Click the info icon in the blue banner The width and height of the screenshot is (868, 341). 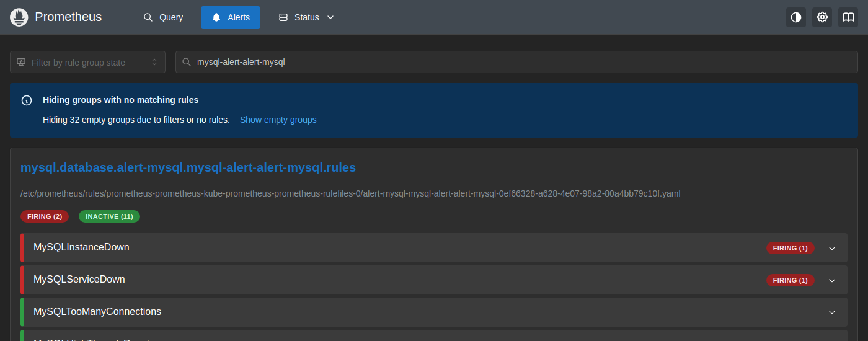coord(27,100)
